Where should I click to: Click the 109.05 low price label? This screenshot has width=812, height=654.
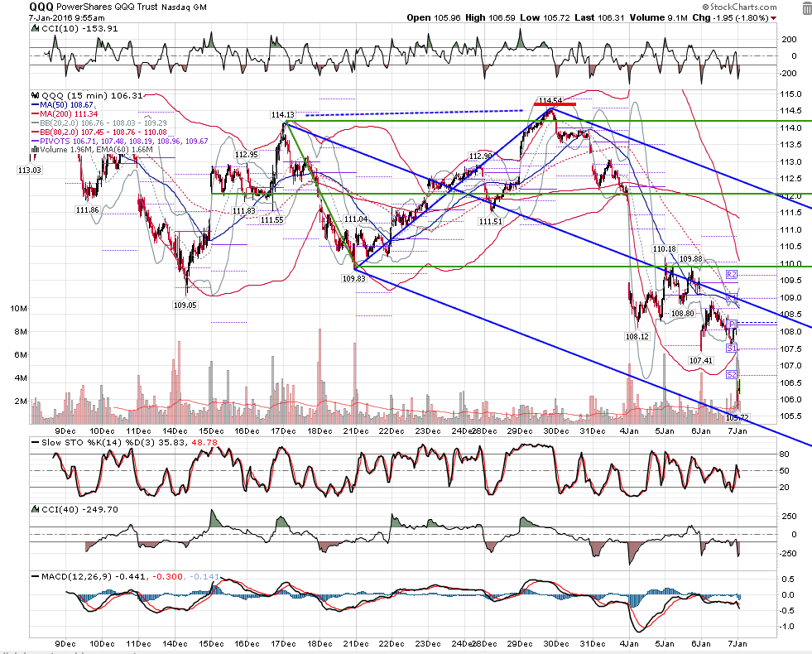tap(185, 305)
